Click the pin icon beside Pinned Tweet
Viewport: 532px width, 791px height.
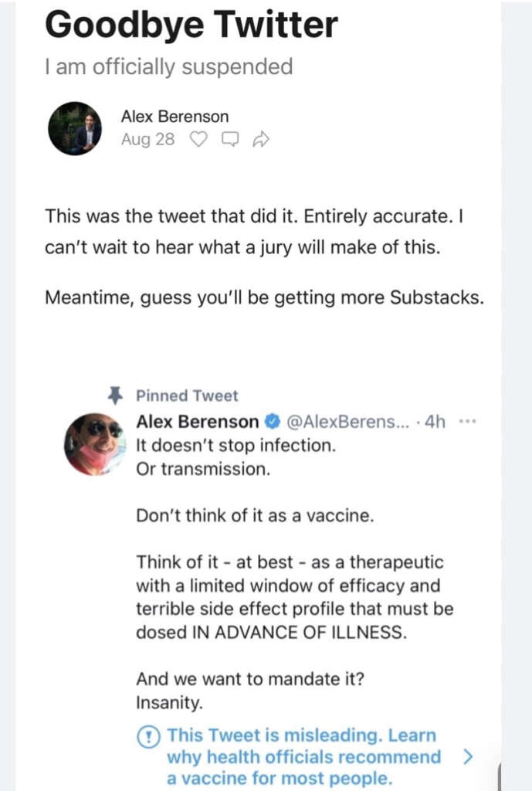pyautogui.click(x=115, y=395)
